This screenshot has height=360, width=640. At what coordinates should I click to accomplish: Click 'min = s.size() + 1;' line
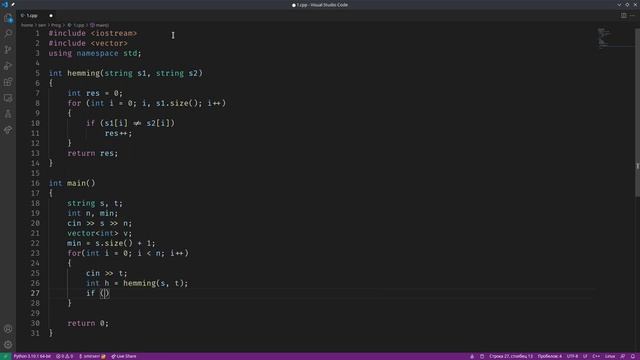111,243
